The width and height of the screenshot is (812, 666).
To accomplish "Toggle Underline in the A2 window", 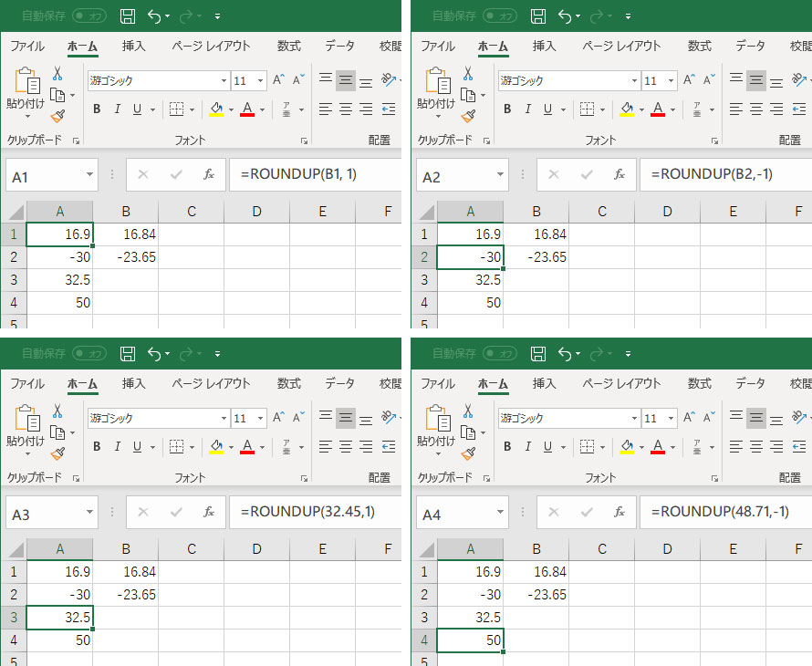I will click(x=548, y=109).
